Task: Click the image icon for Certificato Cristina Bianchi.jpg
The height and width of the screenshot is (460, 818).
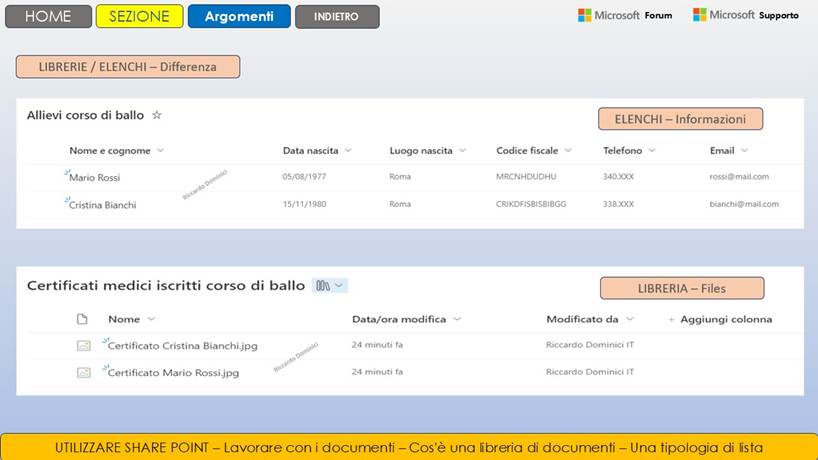Action: pyautogui.click(x=83, y=345)
